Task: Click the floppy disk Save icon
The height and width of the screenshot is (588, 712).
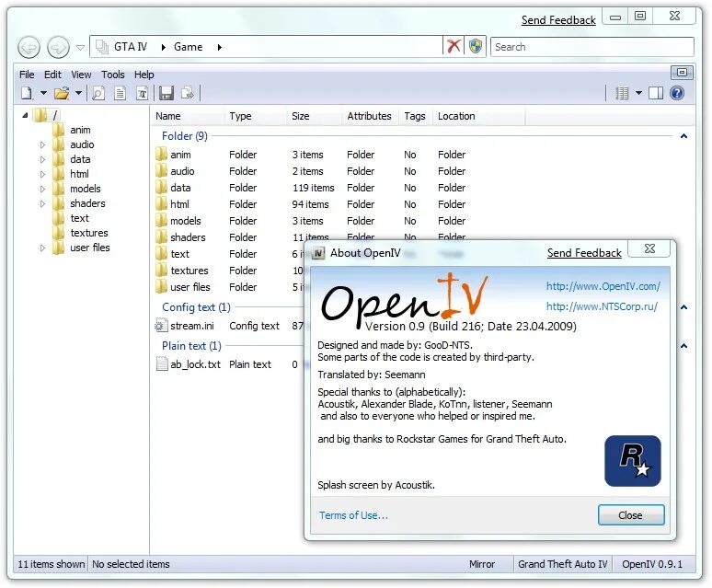Action: [167, 94]
